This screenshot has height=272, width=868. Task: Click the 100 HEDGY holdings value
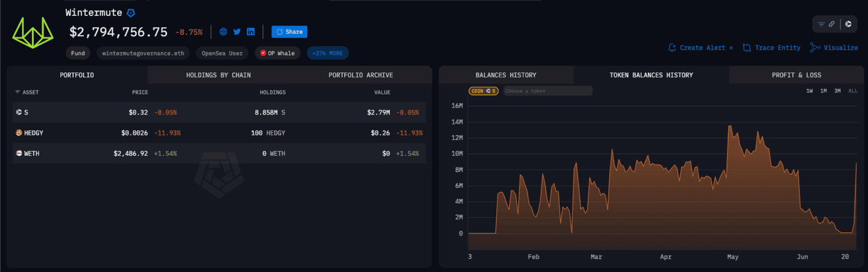click(x=268, y=133)
